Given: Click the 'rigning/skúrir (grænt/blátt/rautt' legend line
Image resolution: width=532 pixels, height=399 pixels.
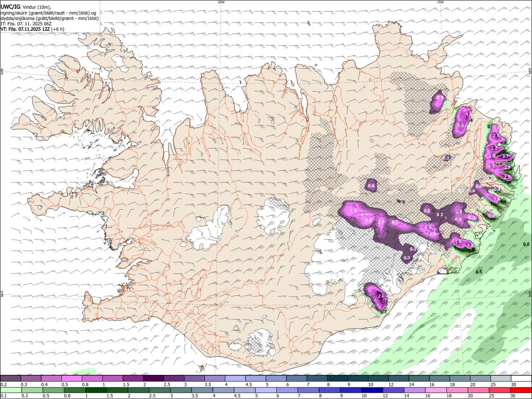Looking at the screenshot, I should [x=49, y=12].
